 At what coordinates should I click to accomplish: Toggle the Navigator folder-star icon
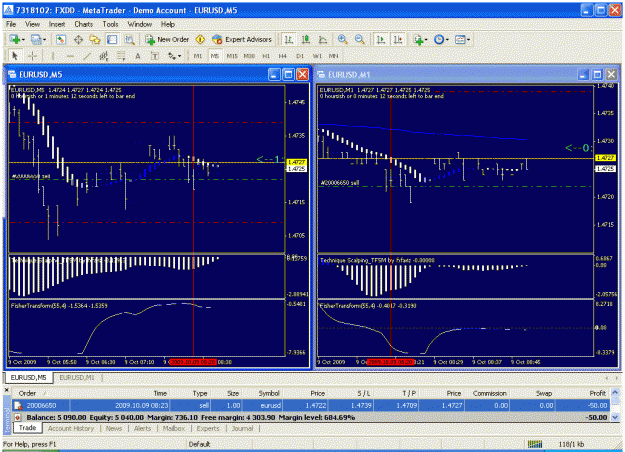[95, 39]
